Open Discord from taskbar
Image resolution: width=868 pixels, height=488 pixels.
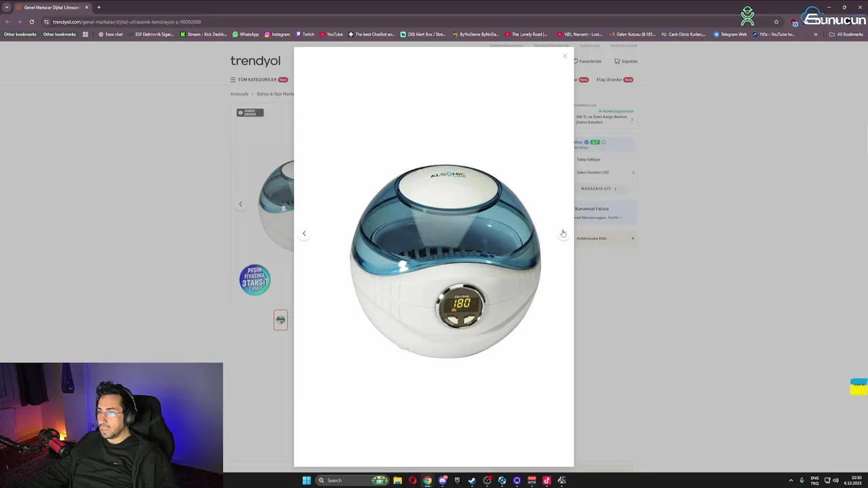(x=442, y=481)
